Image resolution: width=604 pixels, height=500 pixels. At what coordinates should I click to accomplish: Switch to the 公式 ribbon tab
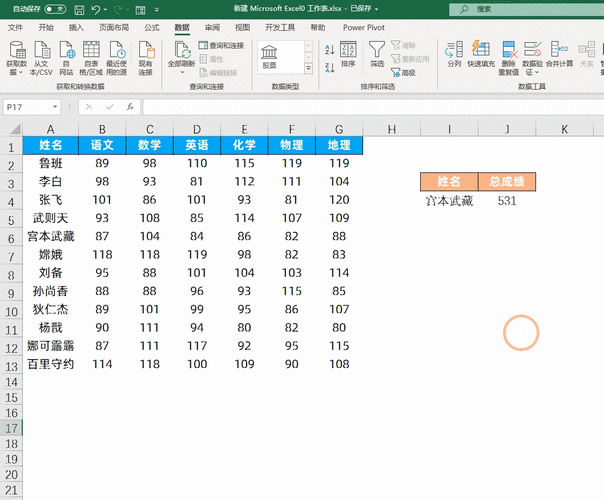point(152,27)
